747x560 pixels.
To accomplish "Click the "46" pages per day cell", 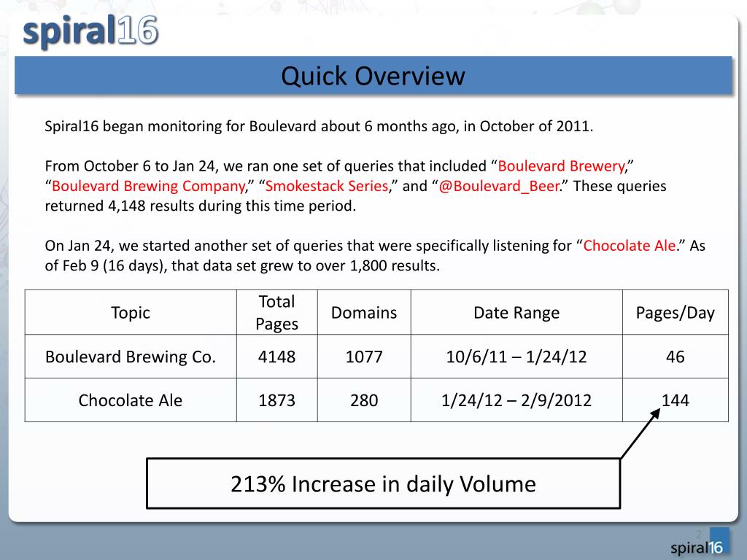I will pyautogui.click(x=675, y=357).
